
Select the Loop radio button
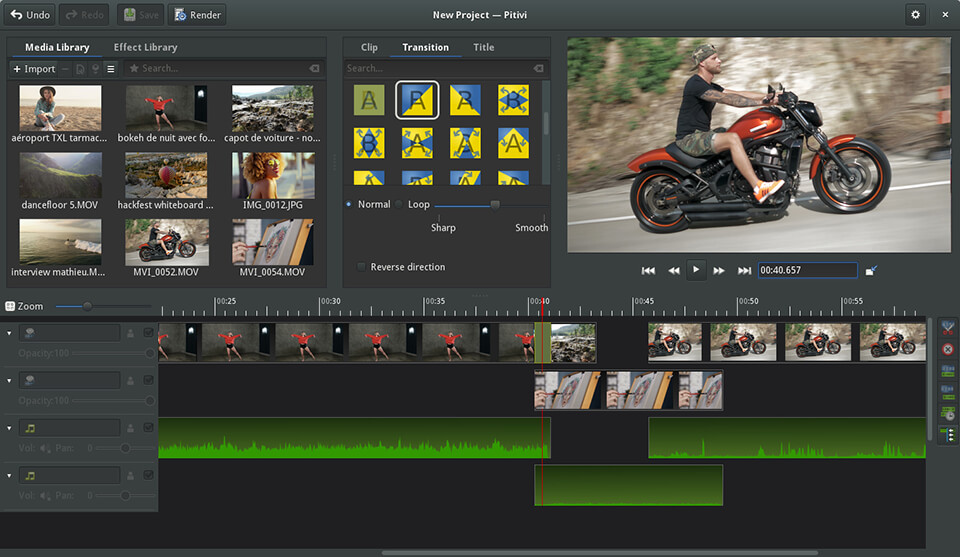pos(399,204)
